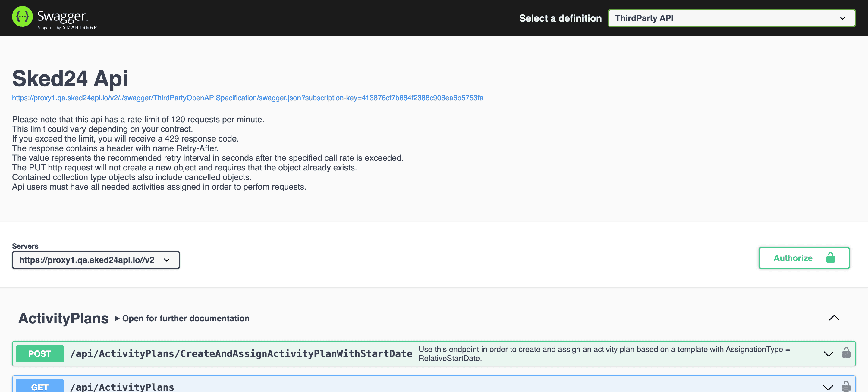Click the 'Retry-After' header description line
868x392 pixels.
click(x=115, y=148)
